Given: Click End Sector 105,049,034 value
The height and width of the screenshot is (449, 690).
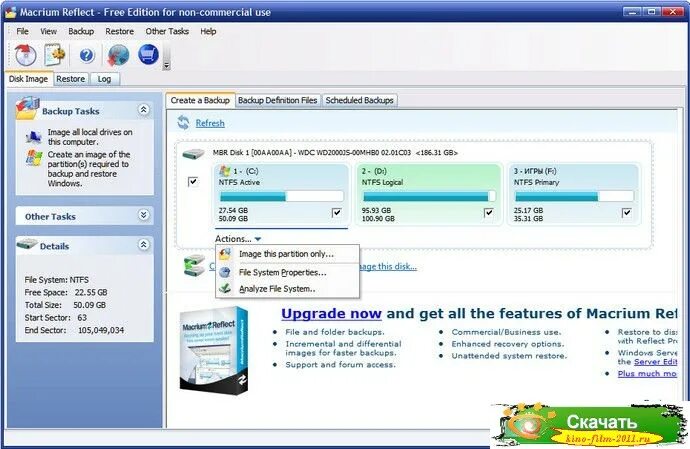Looking at the screenshot, I should [x=101, y=330].
